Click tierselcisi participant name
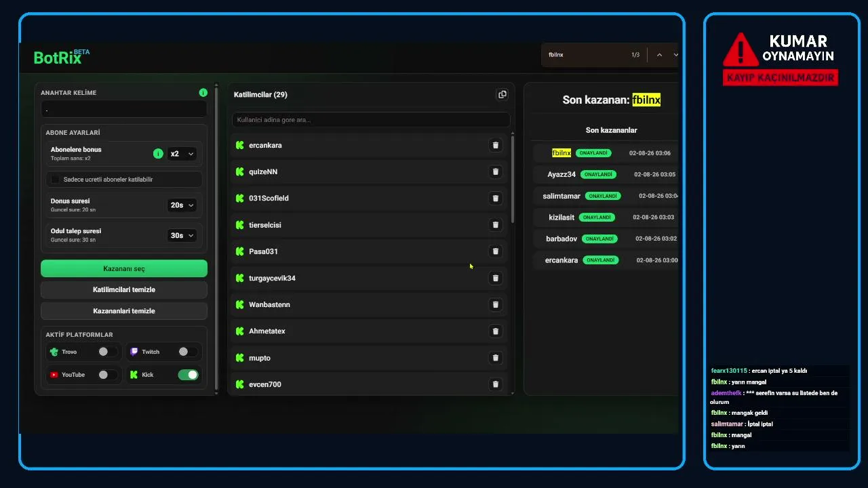 tap(265, 225)
